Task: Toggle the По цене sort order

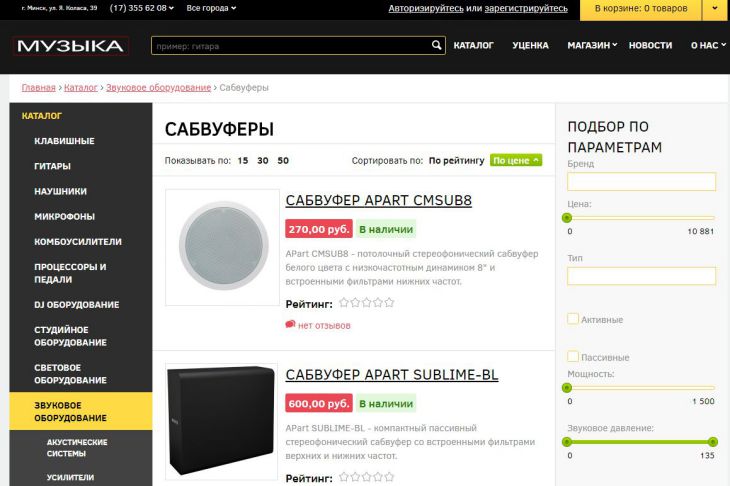Action: (x=516, y=160)
